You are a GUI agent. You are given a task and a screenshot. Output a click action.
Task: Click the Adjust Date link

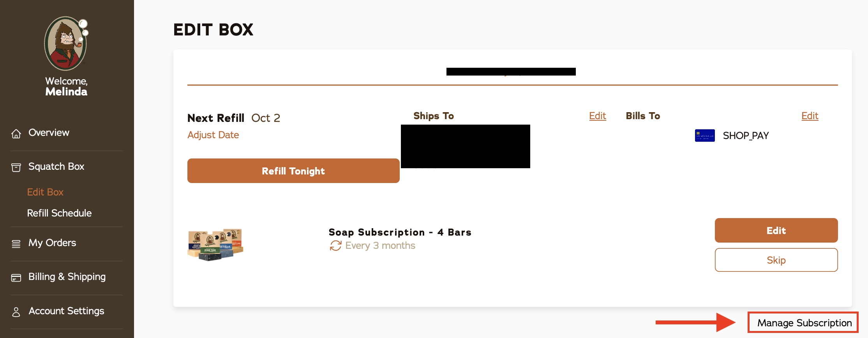213,135
